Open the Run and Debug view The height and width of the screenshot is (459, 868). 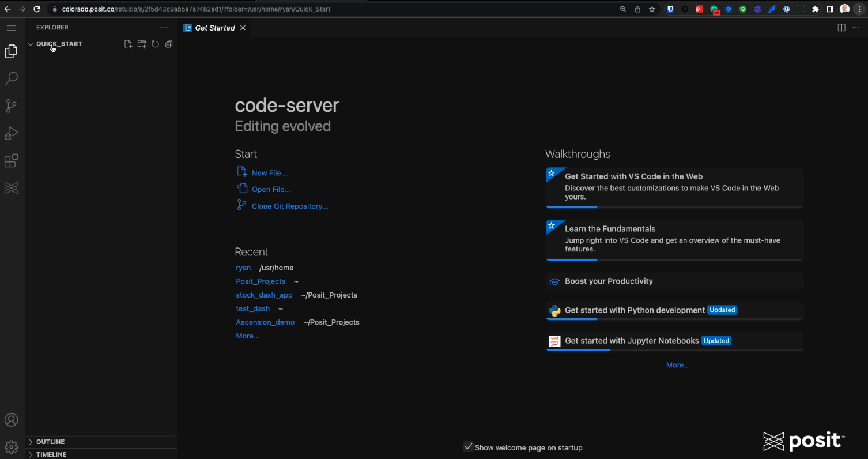click(x=12, y=133)
